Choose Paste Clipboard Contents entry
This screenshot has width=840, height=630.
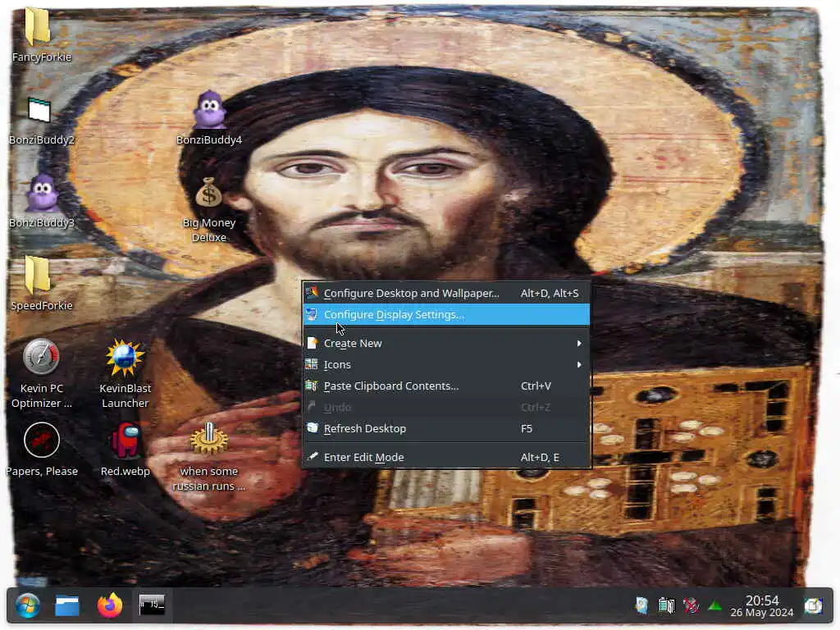pos(446,386)
